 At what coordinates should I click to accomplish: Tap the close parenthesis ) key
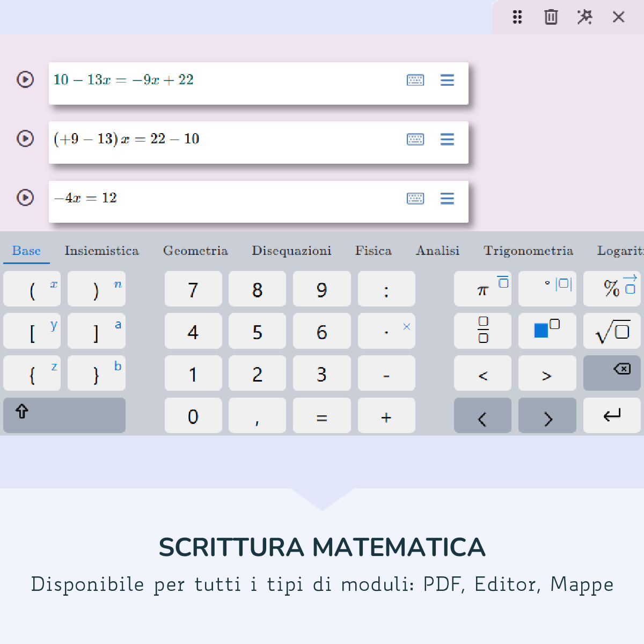(x=97, y=289)
